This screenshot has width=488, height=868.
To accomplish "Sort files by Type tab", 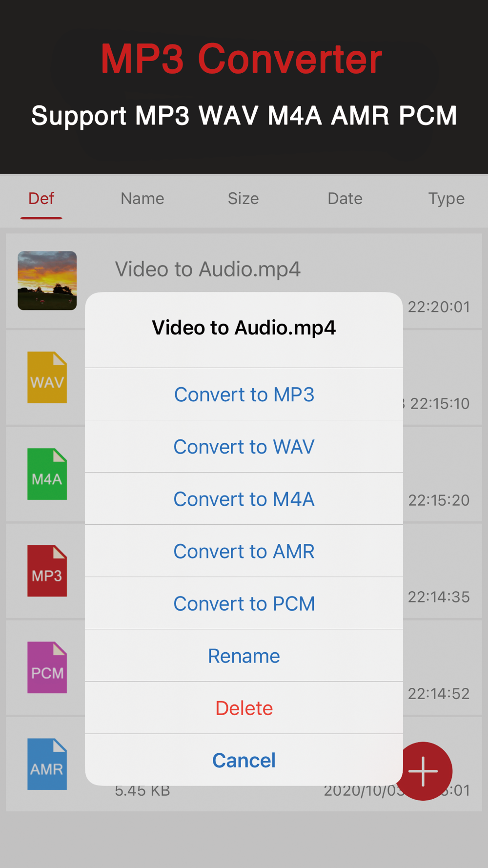I will click(x=446, y=199).
